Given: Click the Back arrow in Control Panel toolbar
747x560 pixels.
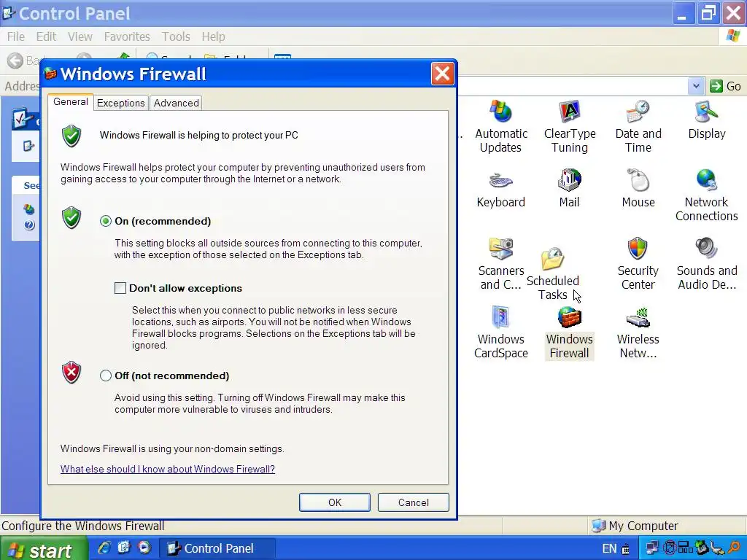Looking at the screenshot, I should pyautogui.click(x=15, y=61).
